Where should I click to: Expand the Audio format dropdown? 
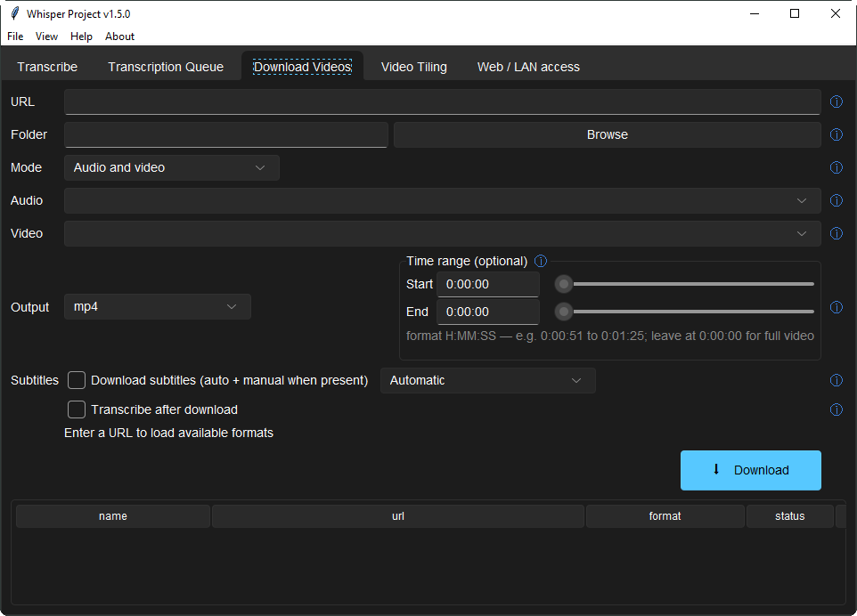click(x=443, y=200)
